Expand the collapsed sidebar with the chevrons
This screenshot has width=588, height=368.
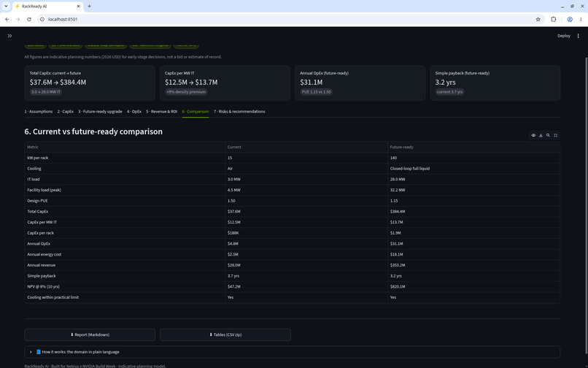pos(9,36)
